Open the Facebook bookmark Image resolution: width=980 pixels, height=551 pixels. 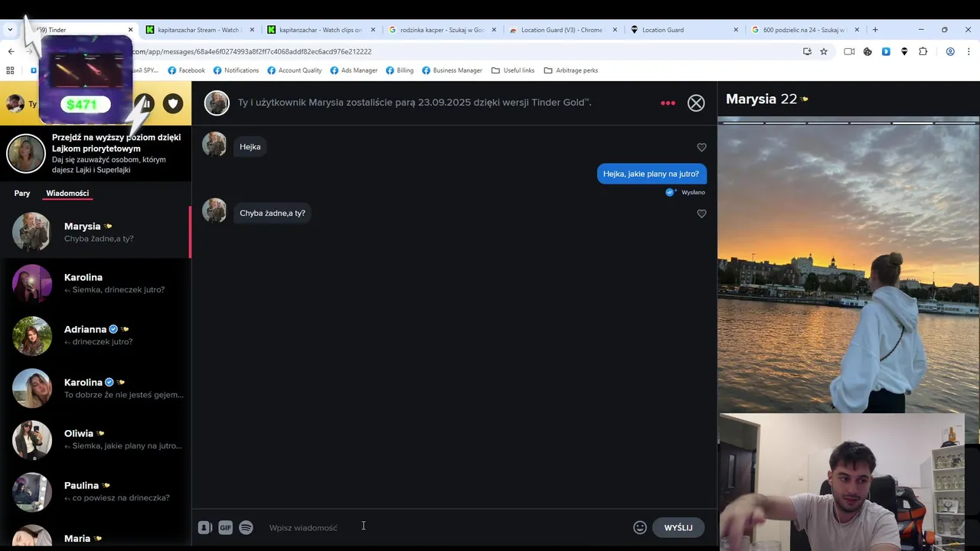(x=186, y=70)
